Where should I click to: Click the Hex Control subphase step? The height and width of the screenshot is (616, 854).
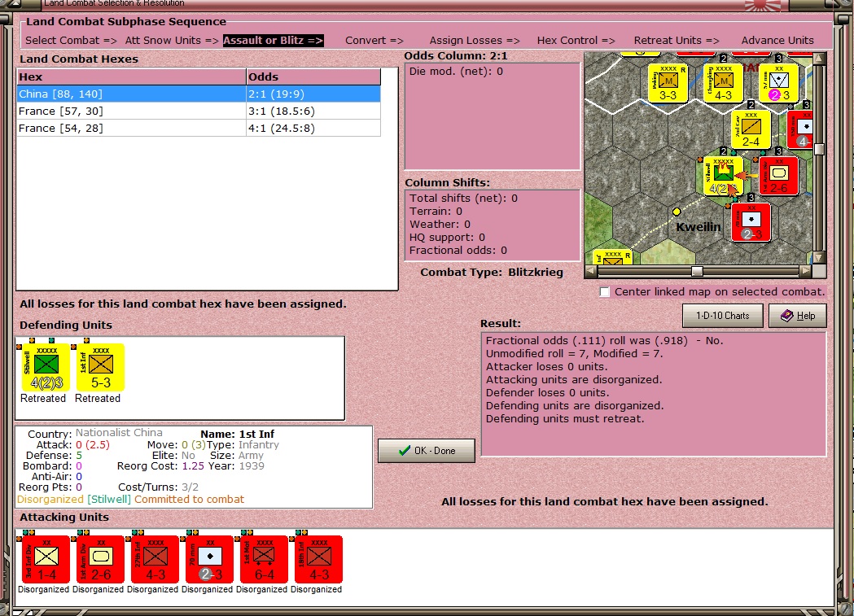576,40
